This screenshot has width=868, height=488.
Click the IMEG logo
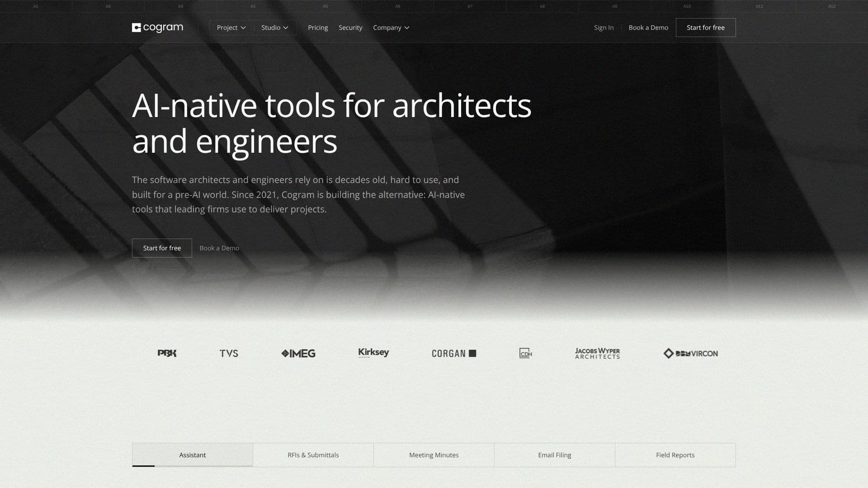coord(298,353)
